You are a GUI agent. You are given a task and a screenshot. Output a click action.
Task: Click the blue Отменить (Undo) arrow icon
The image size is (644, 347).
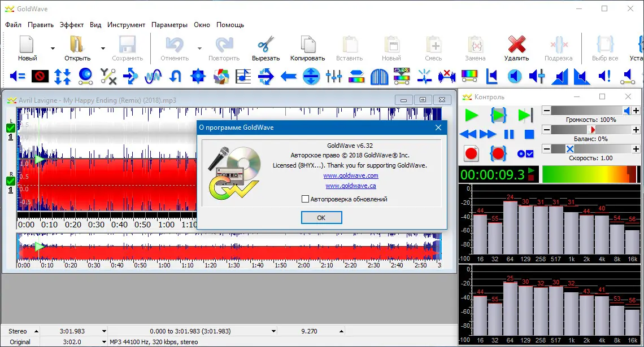(175, 45)
